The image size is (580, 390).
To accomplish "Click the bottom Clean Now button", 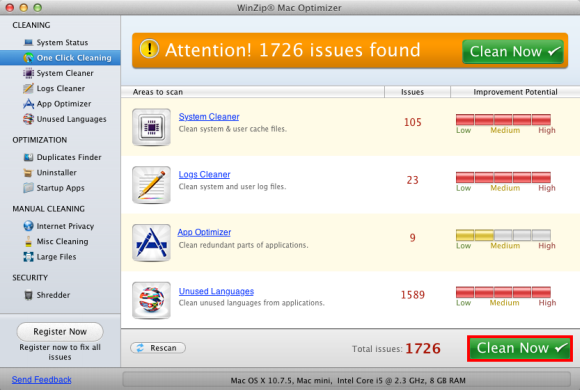I will pyautogui.click(x=520, y=348).
